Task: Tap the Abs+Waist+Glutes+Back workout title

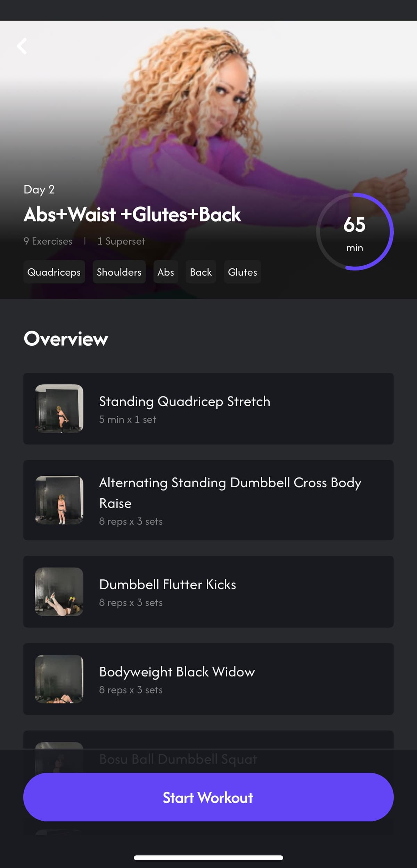Action: click(132, 214)
